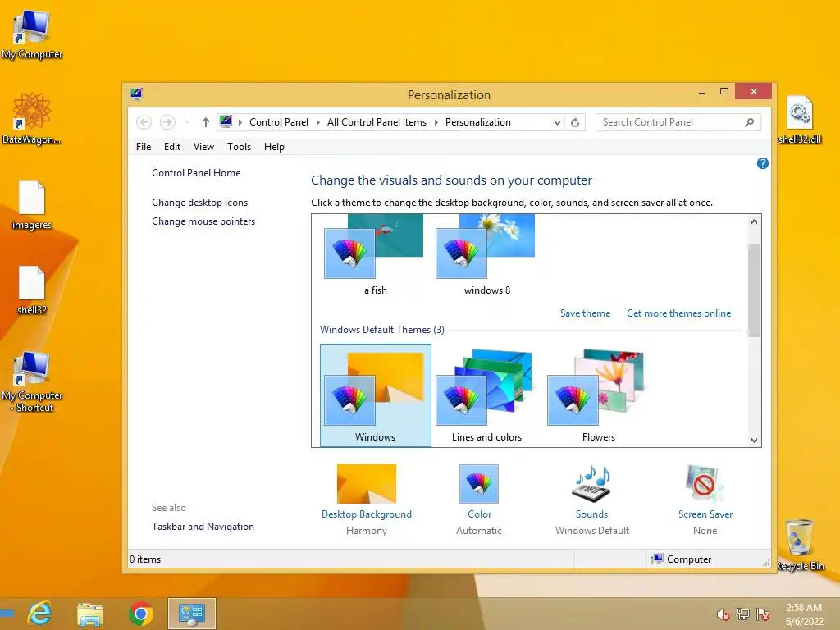Go to Control Panel Home

tap(196, 173)
